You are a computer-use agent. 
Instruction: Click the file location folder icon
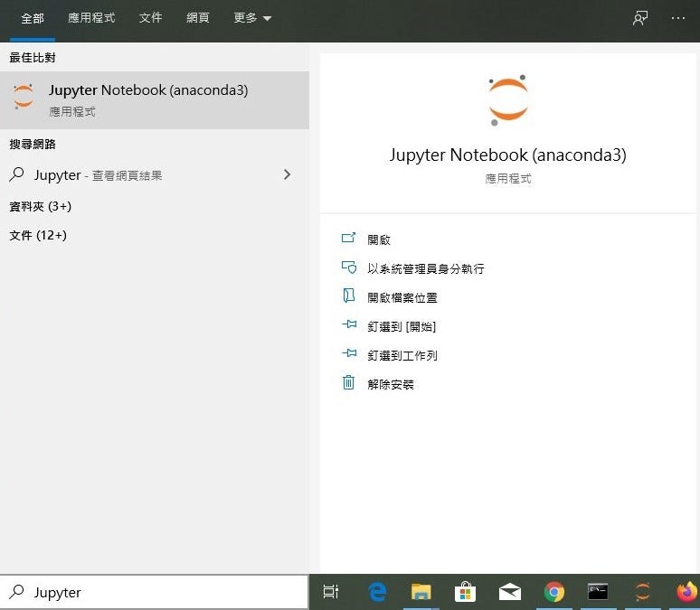point(349,296)
